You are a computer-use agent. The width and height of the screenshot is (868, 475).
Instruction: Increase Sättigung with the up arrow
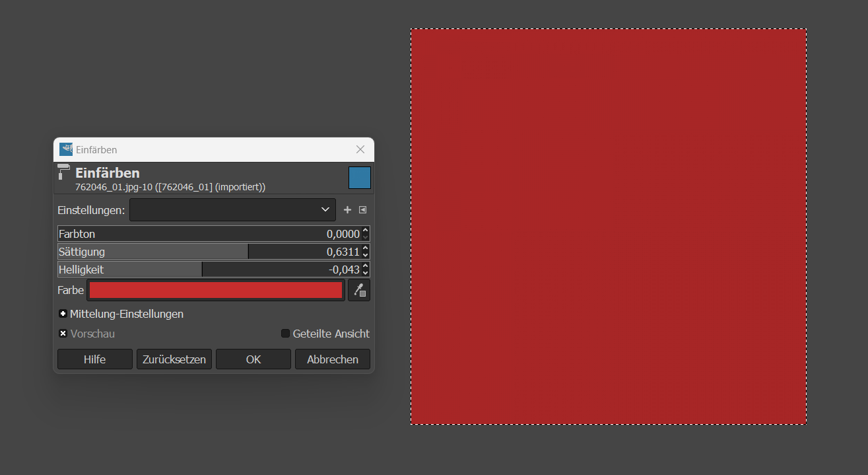366,248
